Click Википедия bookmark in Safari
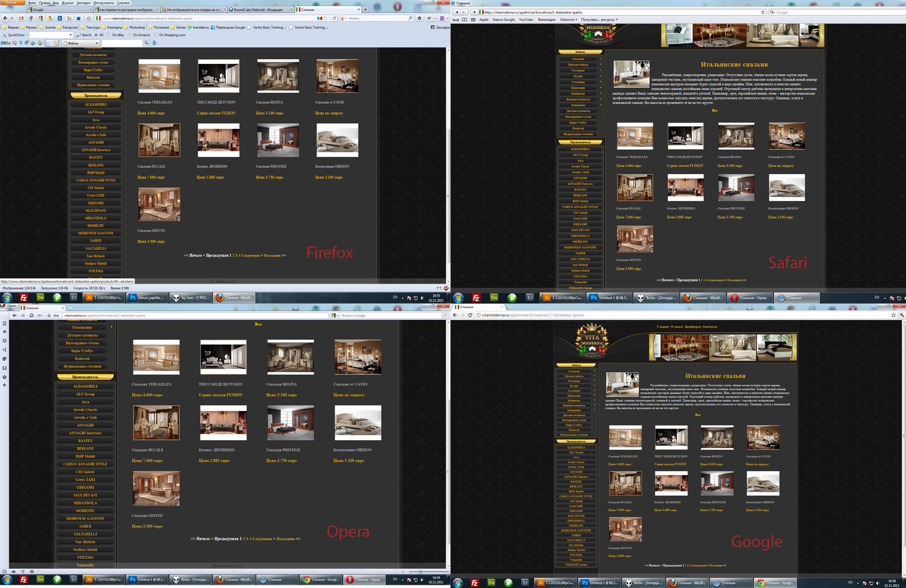Viewport: 906px width, 588px height. (x=546, y=20)
